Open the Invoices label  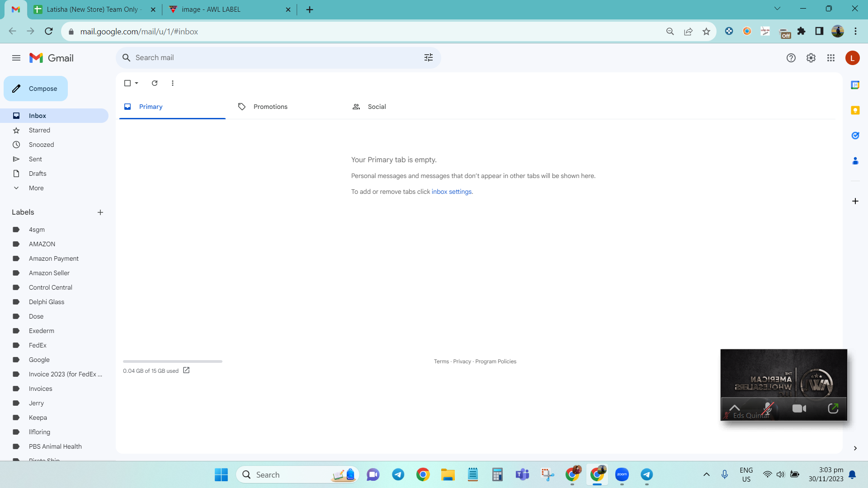54,389
